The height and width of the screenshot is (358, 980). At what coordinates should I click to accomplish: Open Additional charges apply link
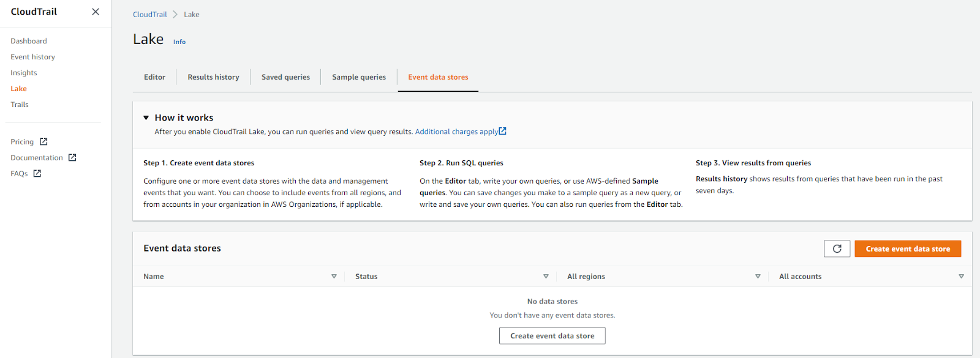tap(456, 132)
